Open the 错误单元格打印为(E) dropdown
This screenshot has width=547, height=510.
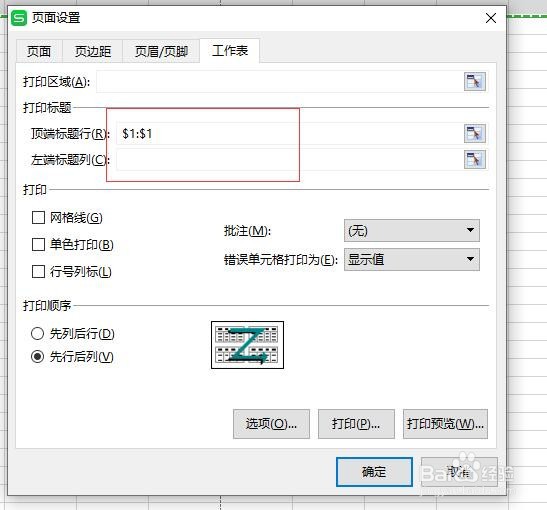(x=412, y=260)
